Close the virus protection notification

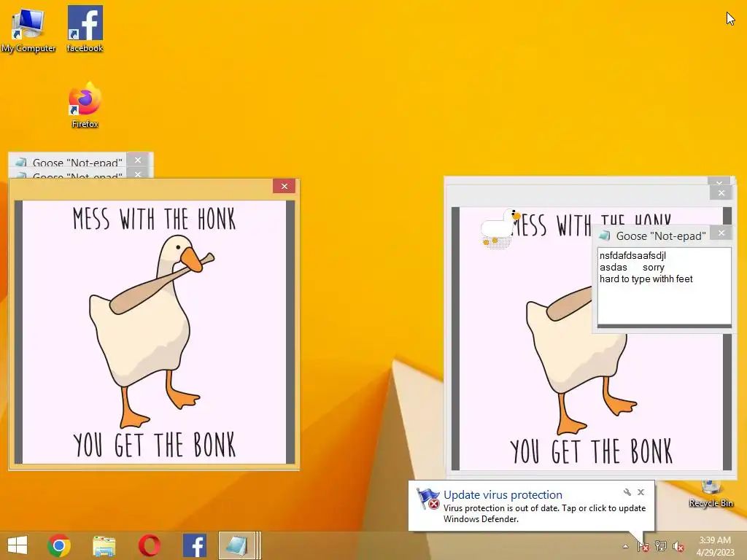640,492
